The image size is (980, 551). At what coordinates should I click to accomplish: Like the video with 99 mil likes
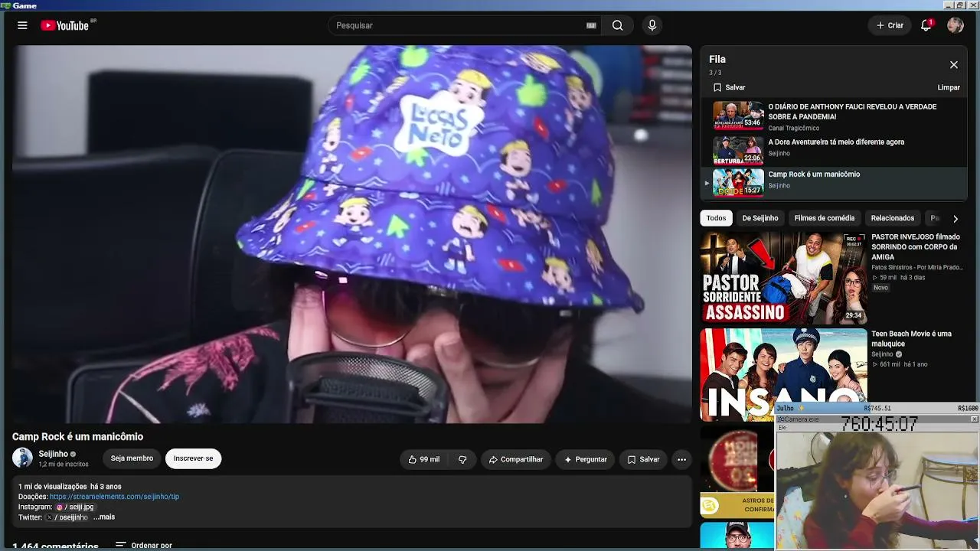[x=424, y=459]
